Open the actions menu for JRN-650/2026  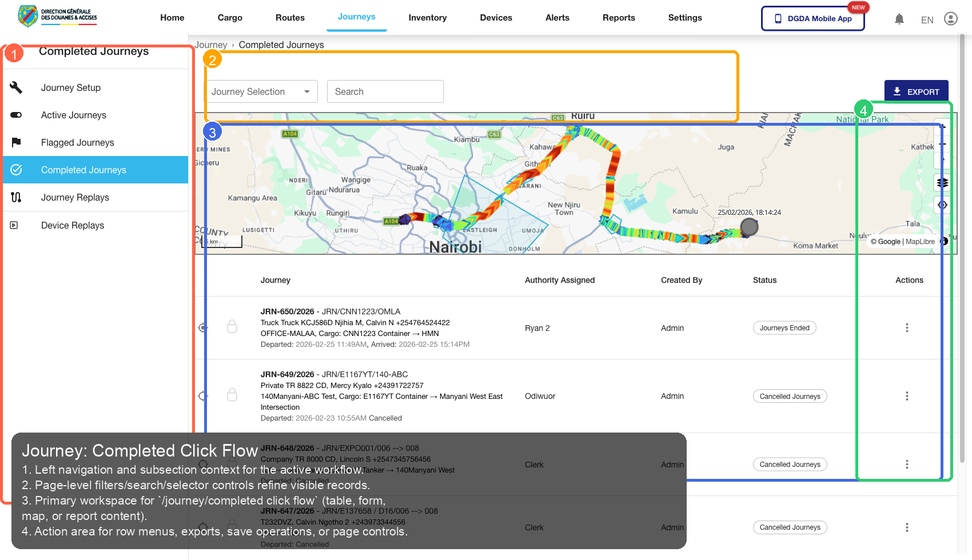tap(907, 327)
